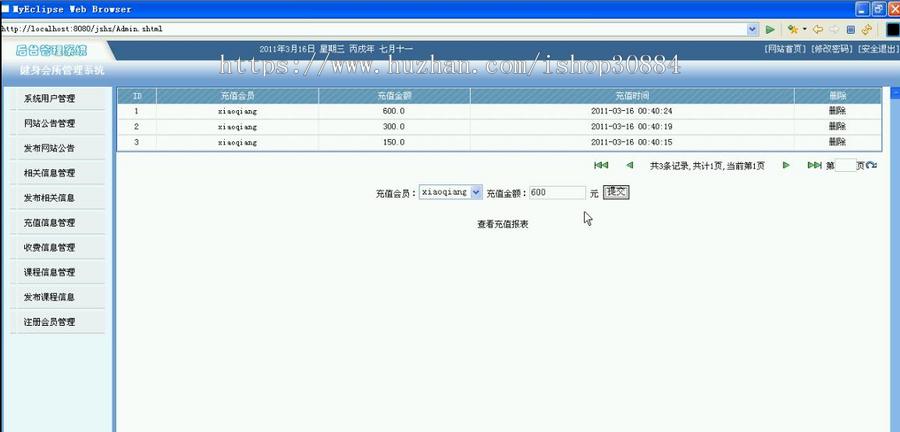This screenshot has height=432, width=900.
Task: Click the 充值会员 column header
Action: pyautogui.click(x=237, y=96)
